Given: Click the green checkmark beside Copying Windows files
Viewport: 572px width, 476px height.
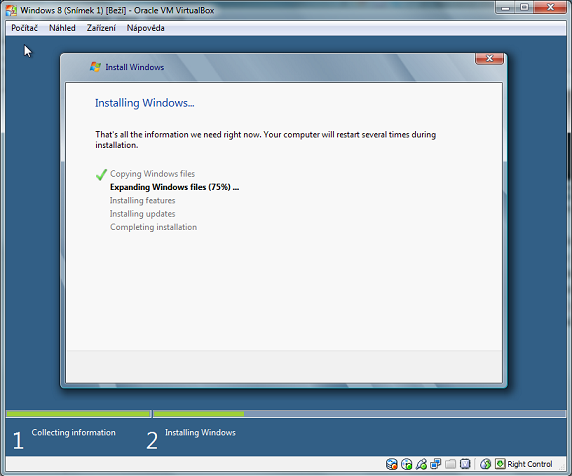Looking at the screenshot, I should coord(101,175).
